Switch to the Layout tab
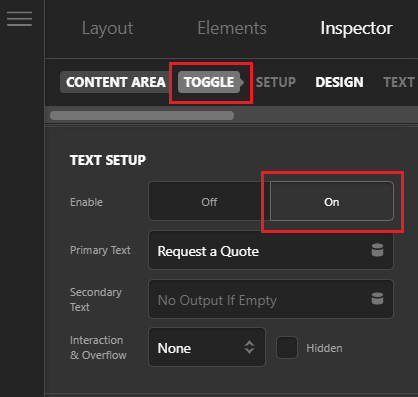 [107, 28]
